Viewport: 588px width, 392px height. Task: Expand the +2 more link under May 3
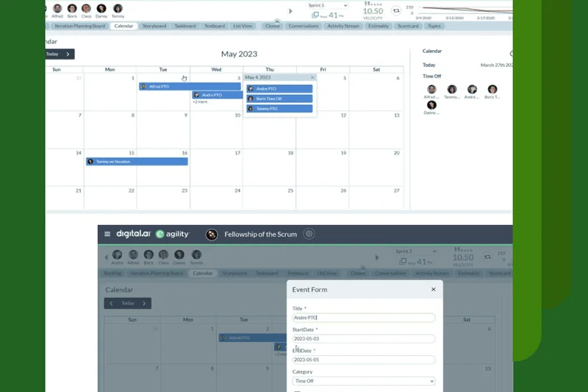[200, 101]
